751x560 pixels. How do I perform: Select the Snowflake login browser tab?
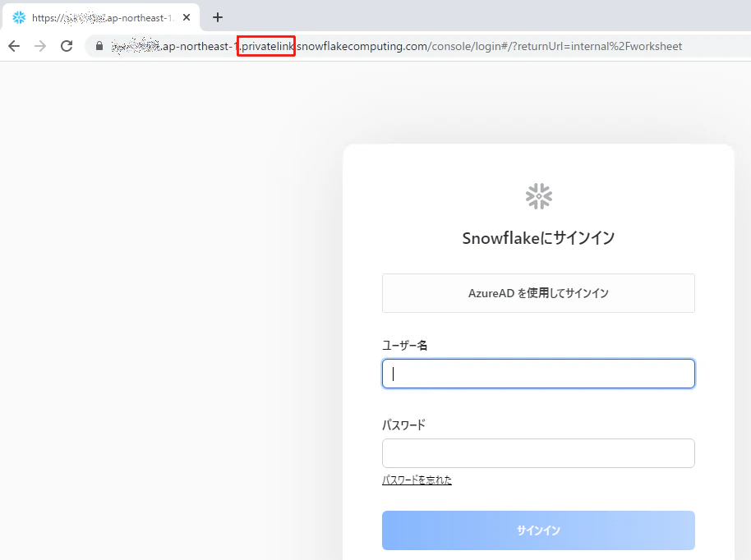101,18
